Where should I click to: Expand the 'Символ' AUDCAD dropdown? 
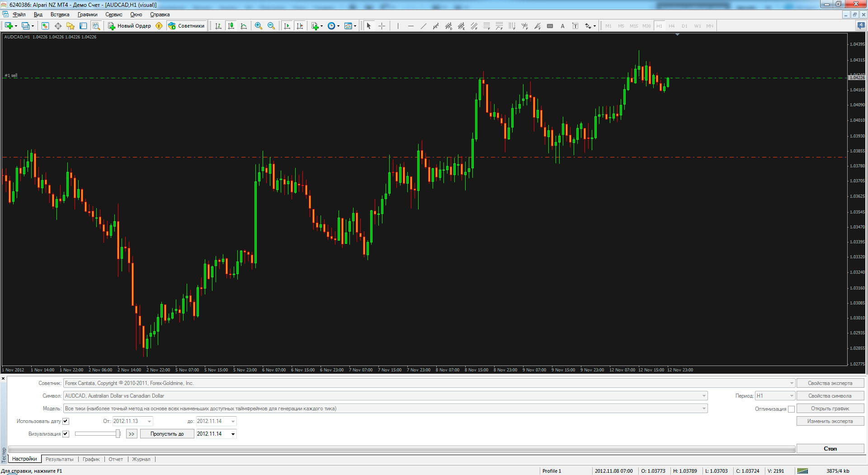(704, 396)
